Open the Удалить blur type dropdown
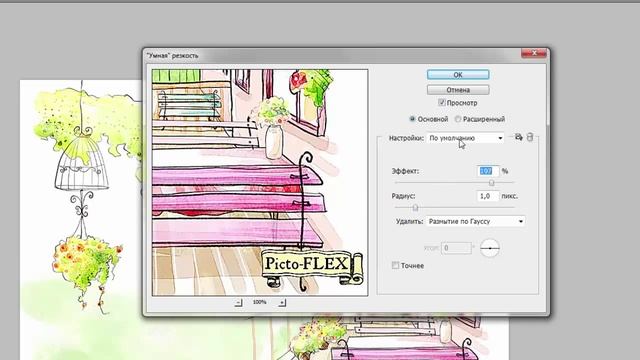640x360 pixels. click(476, 221)
